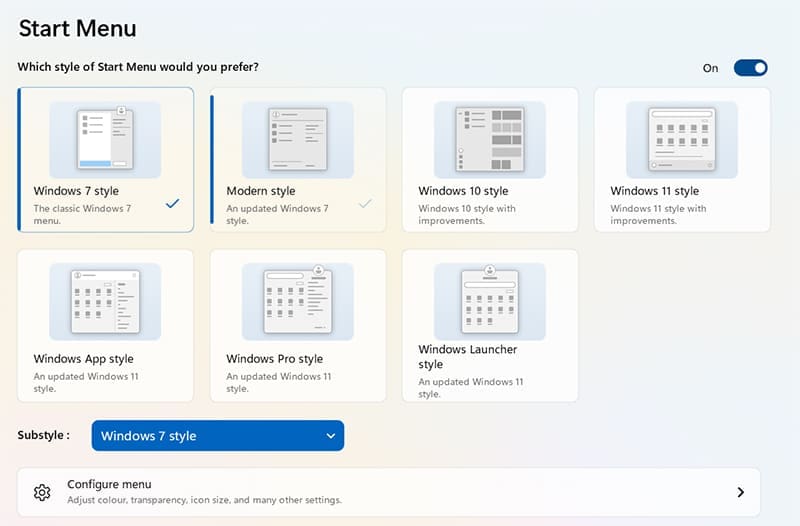The width and height of the screenshot is (800, 526).
Task: Select the Windows 7 style preview icon
Action: tap(105, 140)
